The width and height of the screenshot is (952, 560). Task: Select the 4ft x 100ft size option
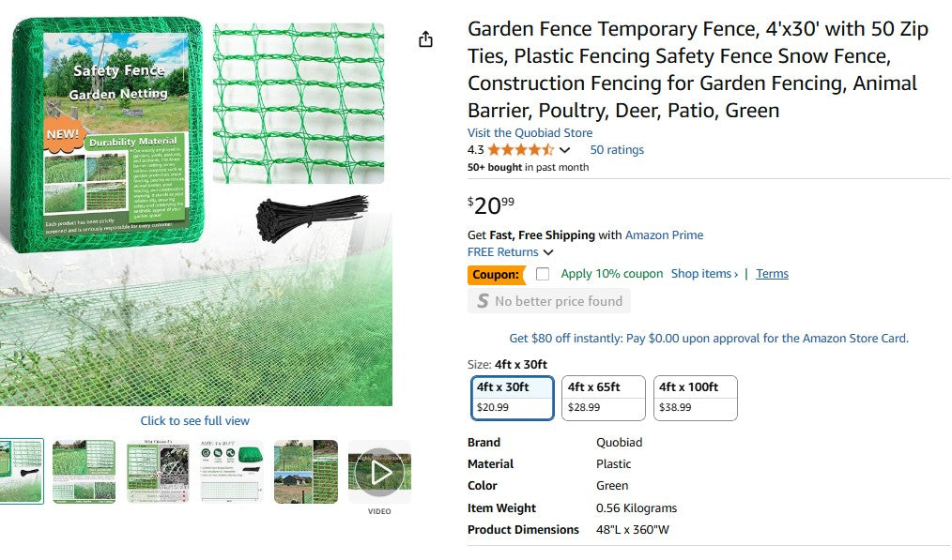point(695,397)
